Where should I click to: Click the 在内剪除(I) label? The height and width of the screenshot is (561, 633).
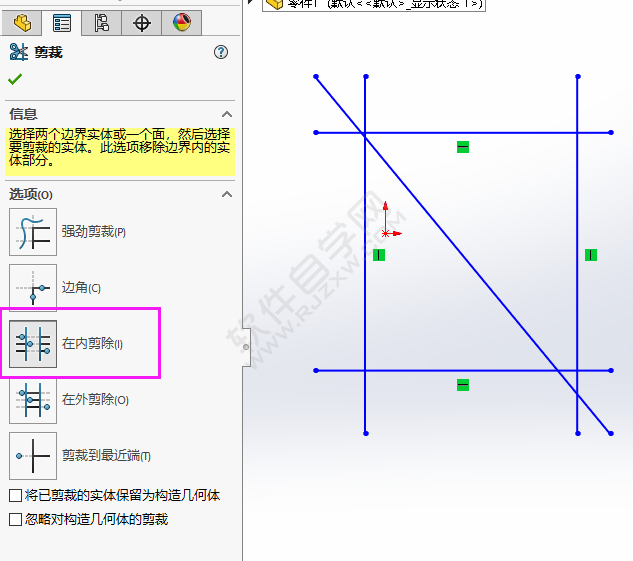pyautogui.click(x=92, y=344)
